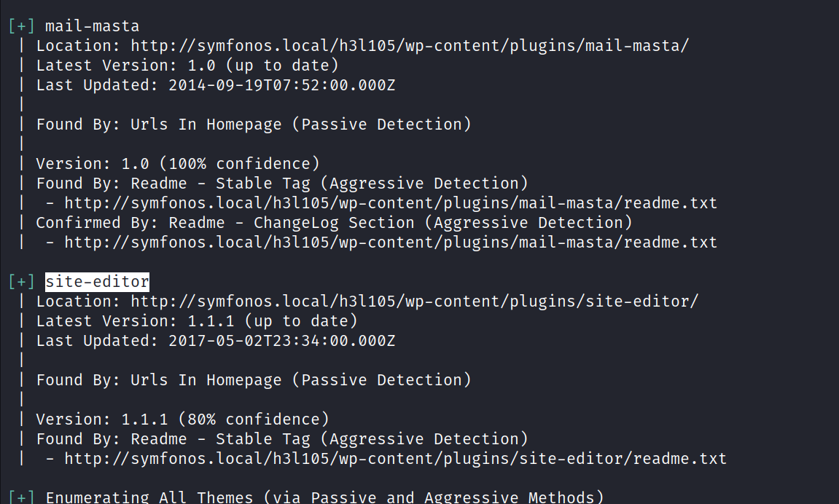Open the site-editor readme.txt link
The image size is (839, 504).
[395, 458]
